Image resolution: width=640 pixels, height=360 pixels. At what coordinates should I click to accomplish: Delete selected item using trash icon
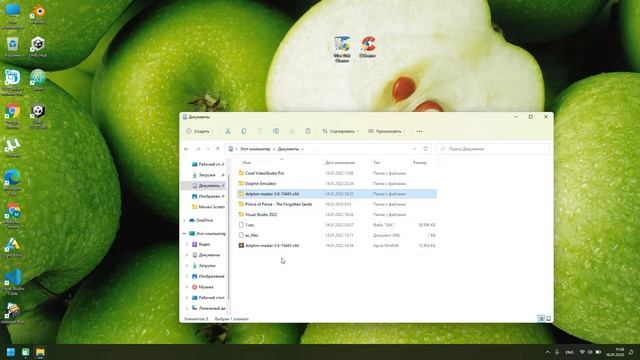(x=308, y=131)
